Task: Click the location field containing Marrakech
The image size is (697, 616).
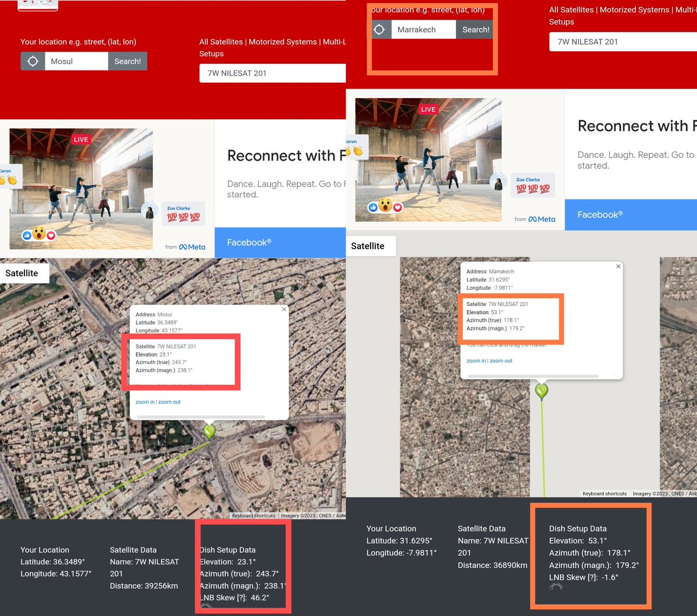Action: (423, 30)
